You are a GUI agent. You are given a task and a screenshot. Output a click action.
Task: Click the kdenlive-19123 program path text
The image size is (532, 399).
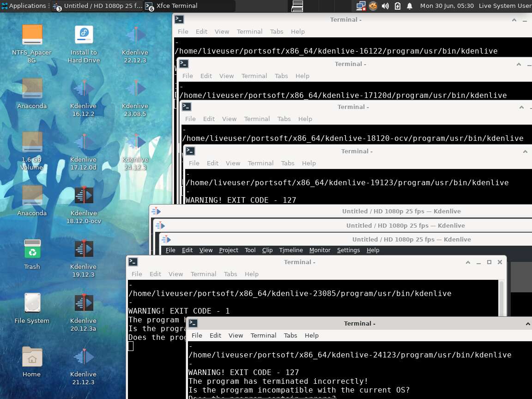tap(347, 182)
